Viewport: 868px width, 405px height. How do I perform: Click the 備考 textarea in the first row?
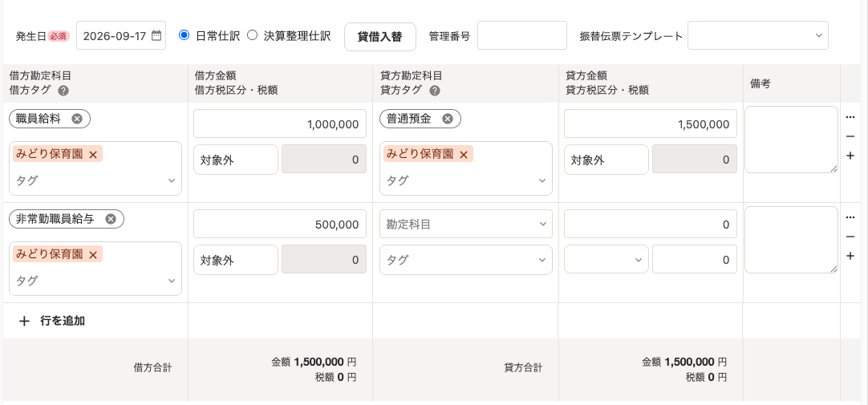tap(791, 140)
